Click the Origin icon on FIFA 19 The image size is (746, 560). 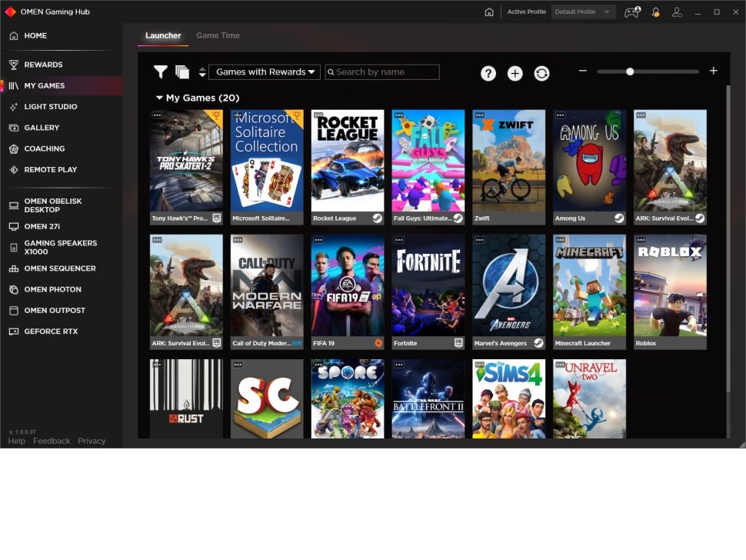(378, 343)
